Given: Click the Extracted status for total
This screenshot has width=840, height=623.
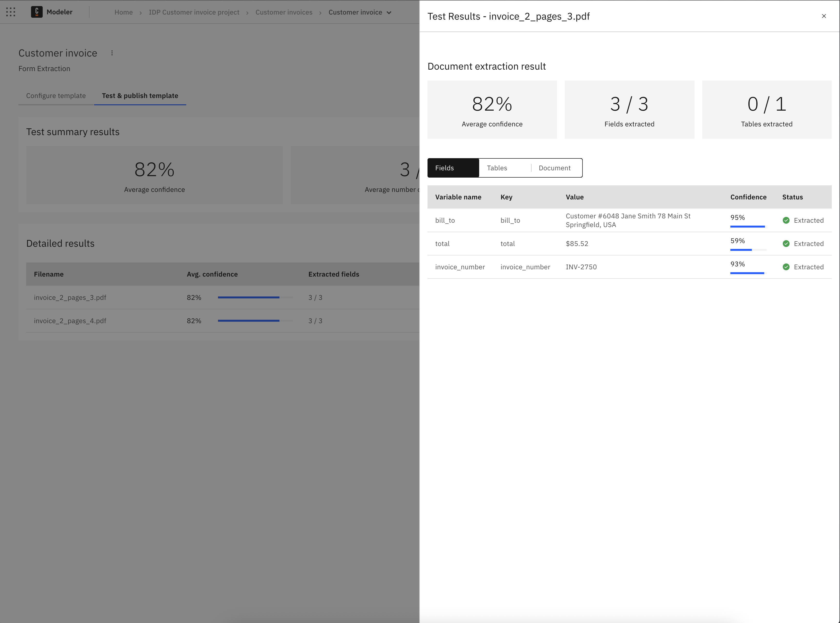Looking at the screenshot, I should [x=808, y=244].
